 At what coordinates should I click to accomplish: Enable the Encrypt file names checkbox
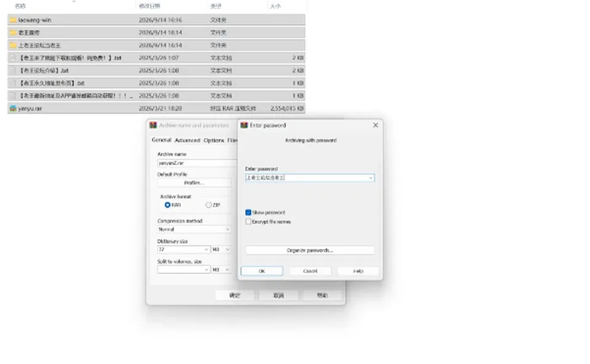coord(248,222)
